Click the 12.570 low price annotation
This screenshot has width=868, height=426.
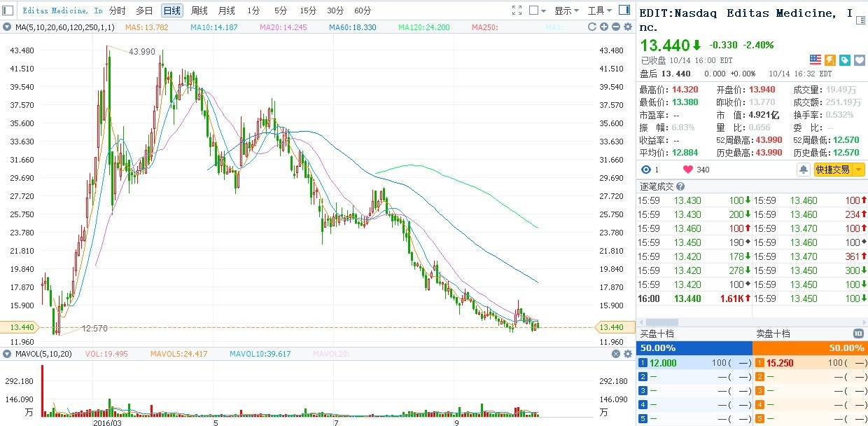94,328
